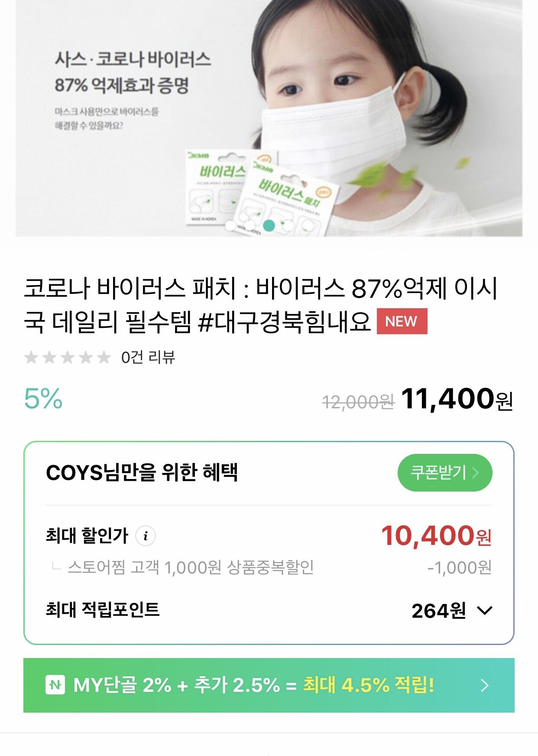Screen dimensions: 538x756
Task: Select the second carousel page dot
Action: 250,225
